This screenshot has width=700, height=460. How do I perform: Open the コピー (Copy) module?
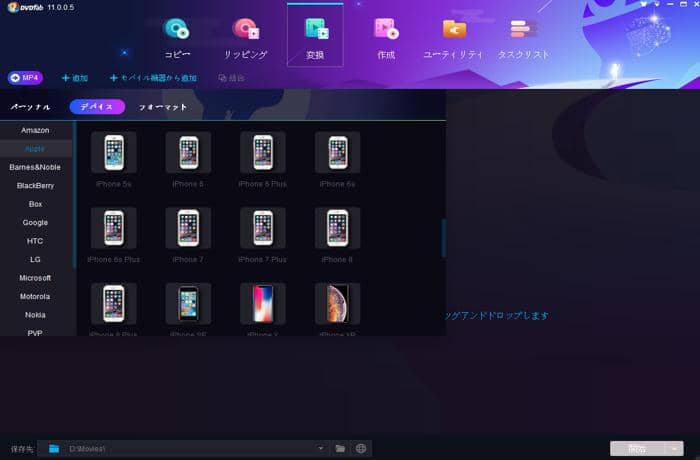pyautogui.click(x=177, y=38)
